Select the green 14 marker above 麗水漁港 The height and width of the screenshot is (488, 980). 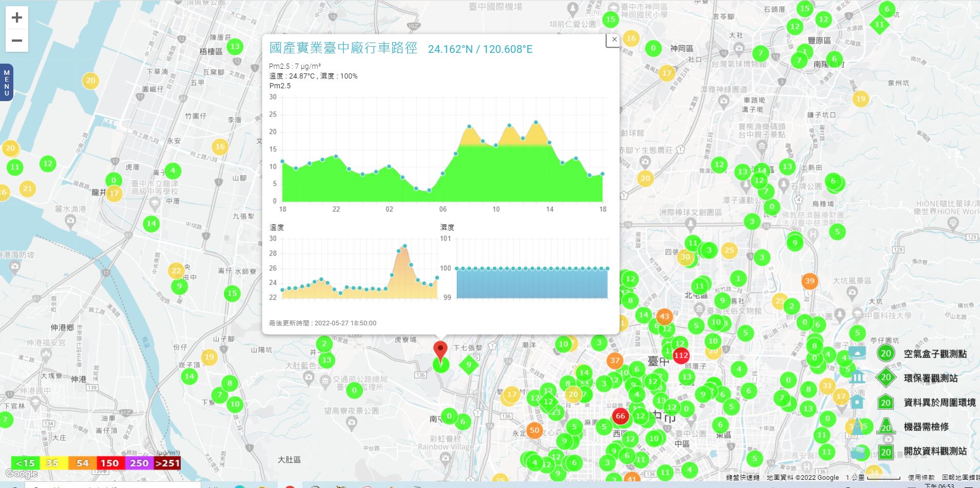[x=151, y=223]
